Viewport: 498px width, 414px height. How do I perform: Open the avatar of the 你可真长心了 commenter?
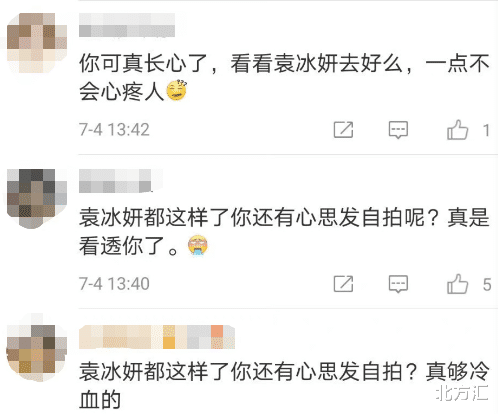37,43
